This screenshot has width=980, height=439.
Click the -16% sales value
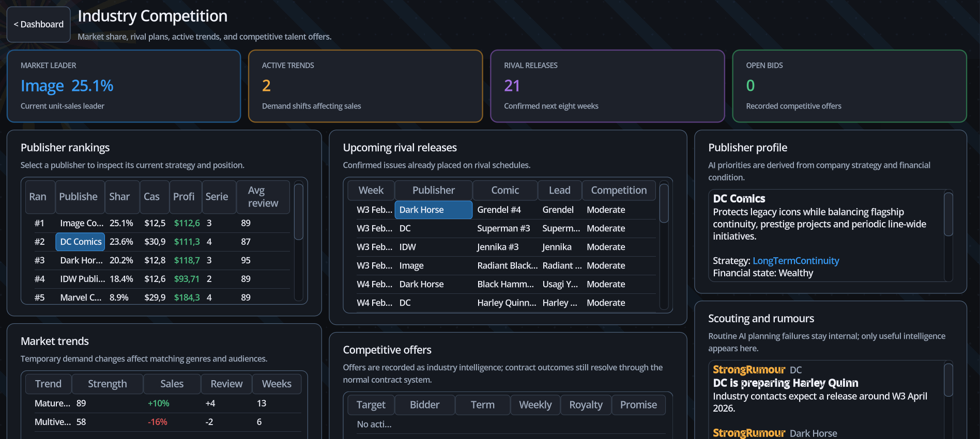click(x=158, y=422)
